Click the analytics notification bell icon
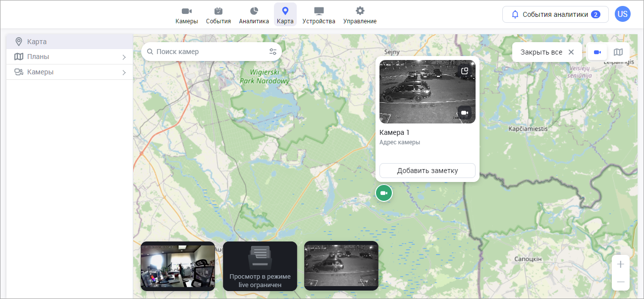The image size is (644, 299). click(x=515, y=14)
